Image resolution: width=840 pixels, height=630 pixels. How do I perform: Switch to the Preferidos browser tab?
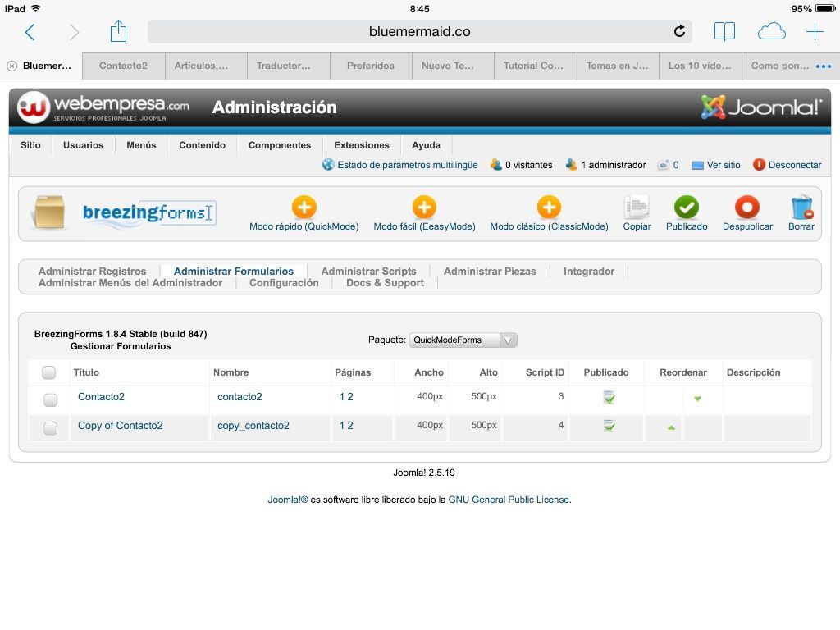371,66
